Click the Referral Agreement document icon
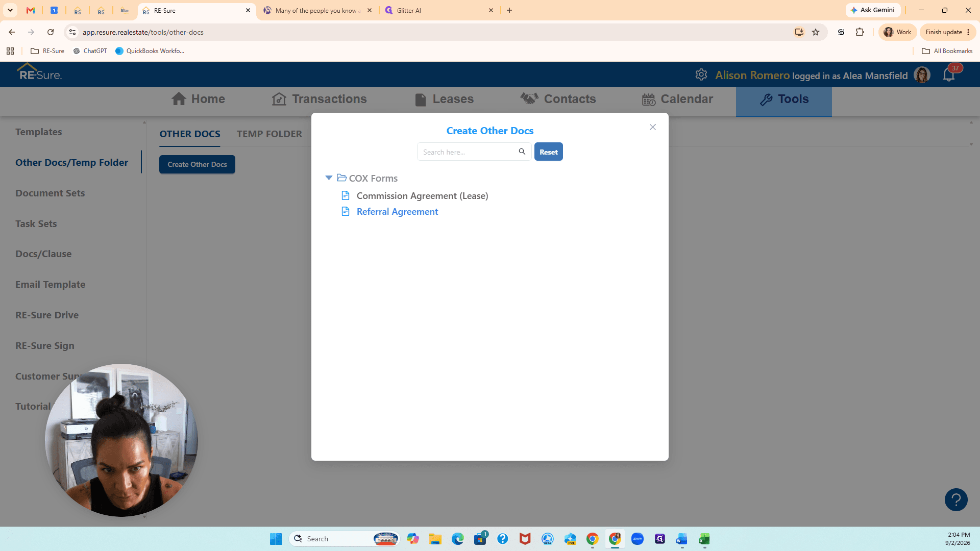 [346, 211]
